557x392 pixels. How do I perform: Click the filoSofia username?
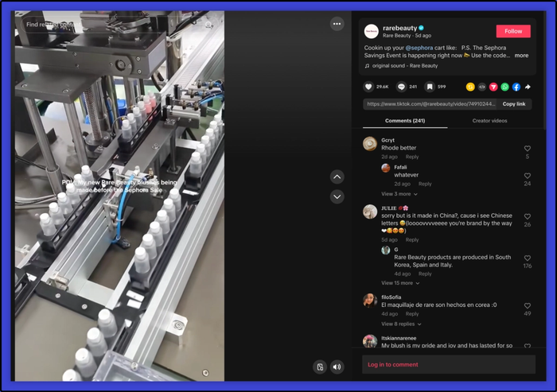pyautogui.click(x=391, y=297)
